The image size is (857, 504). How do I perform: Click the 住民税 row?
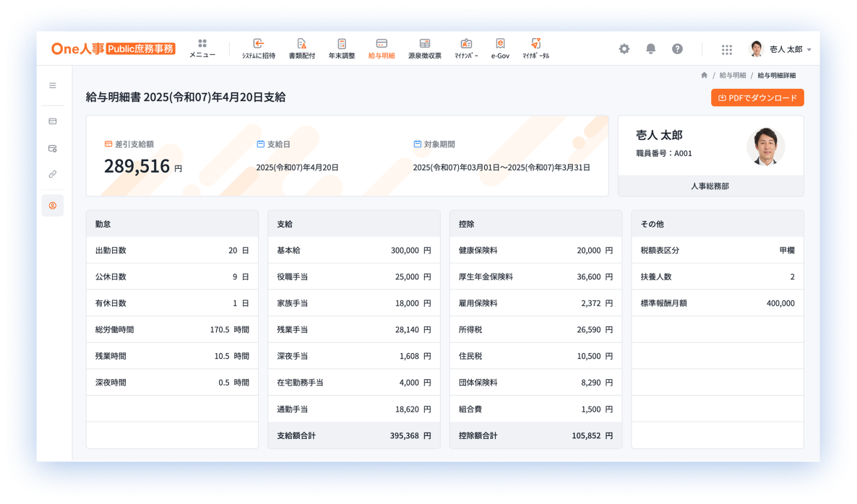[x=535, y=356]
